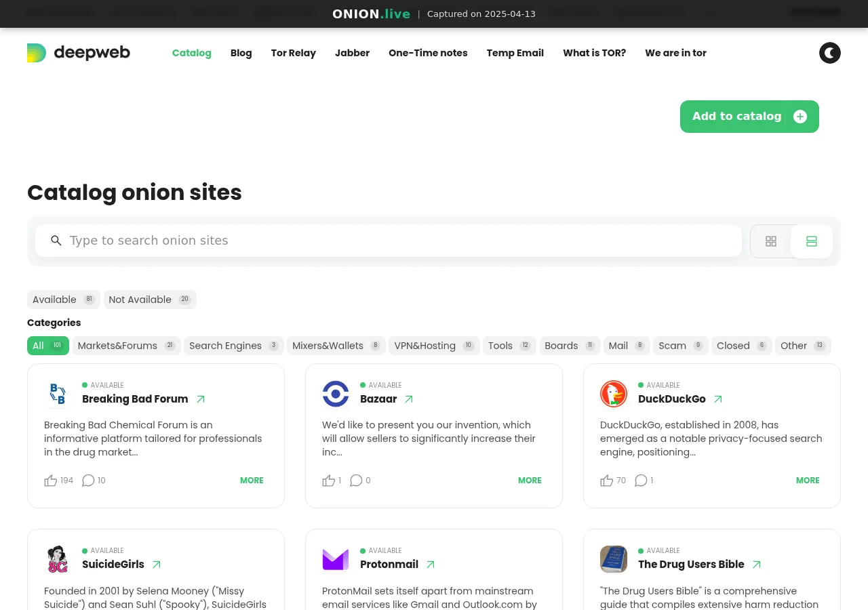Image resolution: width=868 pixels, height=610 pixels.
Task: Click the Drug Users Bible book thumbnail
Action: pyautogui.click(x=614, y=559)
